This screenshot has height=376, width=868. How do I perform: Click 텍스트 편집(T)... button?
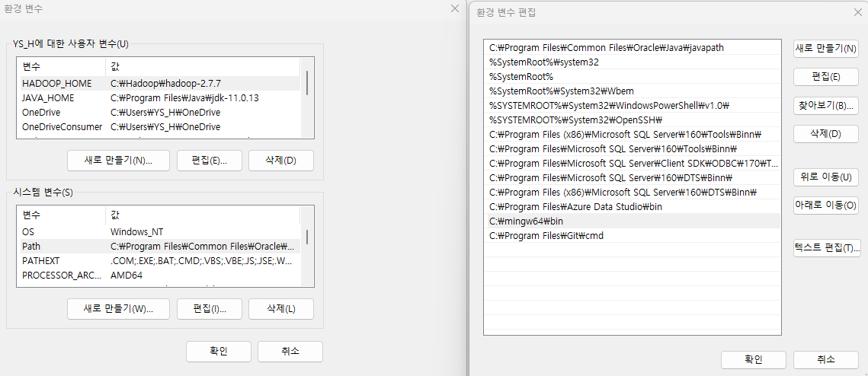click(x=825, y=247)
